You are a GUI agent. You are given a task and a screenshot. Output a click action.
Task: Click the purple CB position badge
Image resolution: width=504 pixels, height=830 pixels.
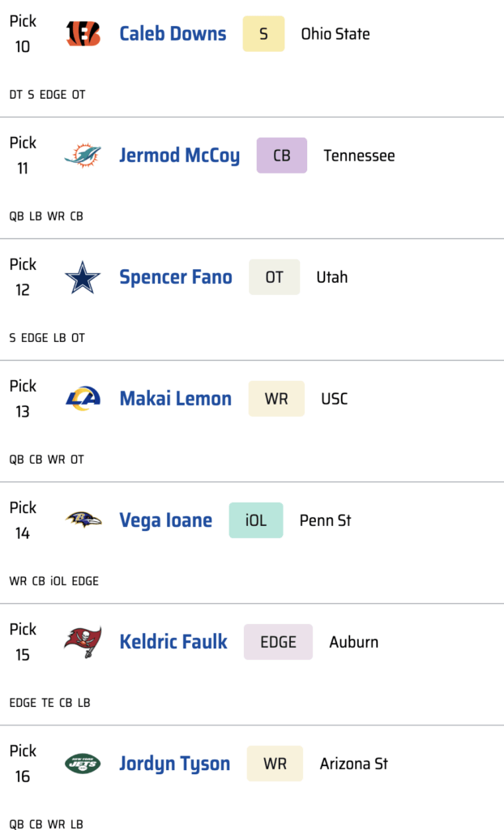(x=281, y=156)
